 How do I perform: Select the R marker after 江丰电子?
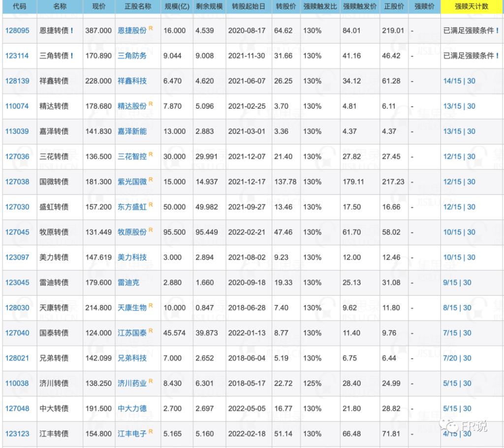click(151, 432)
